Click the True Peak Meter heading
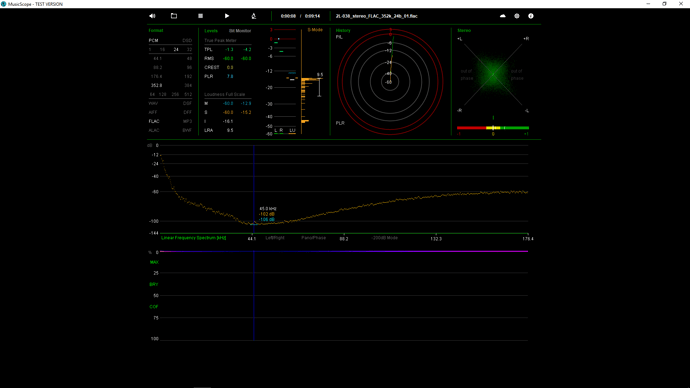The image size is (690, 388). pos(220,40)
